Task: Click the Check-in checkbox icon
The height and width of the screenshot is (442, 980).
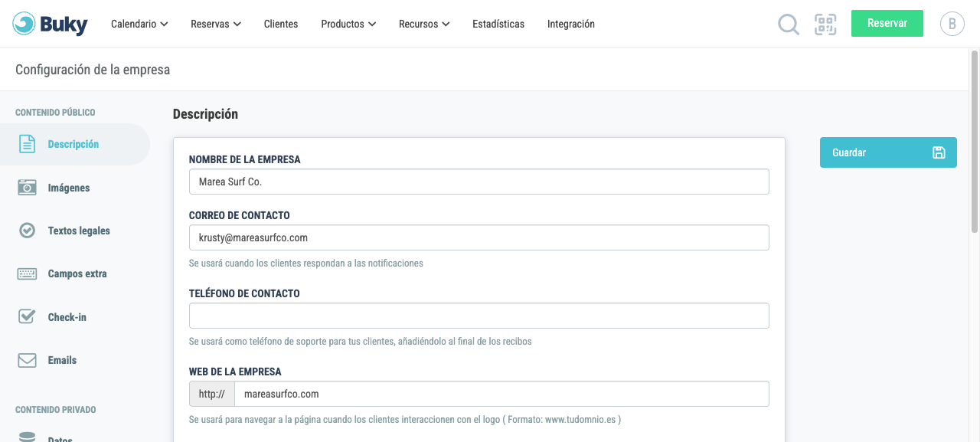Action: coord(27,316)
